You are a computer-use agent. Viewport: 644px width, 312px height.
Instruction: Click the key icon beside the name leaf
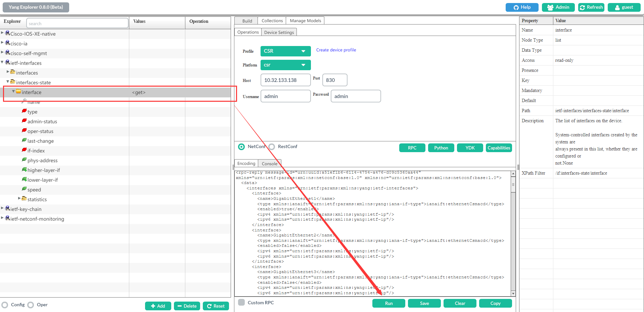[24, 101]
